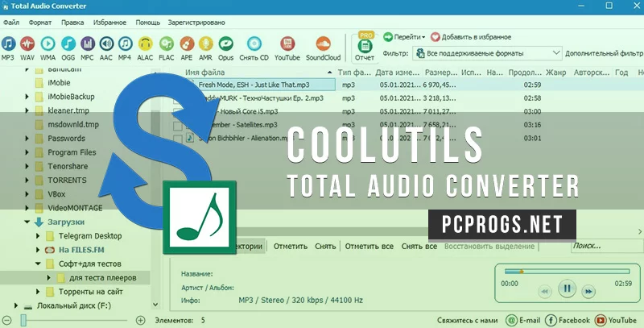Add folder via Добавить в избранное
This screenshot has width=644, height=328.
471,37
